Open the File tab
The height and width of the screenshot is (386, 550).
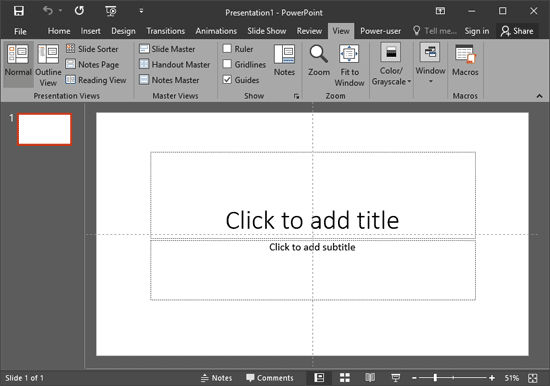20,31
